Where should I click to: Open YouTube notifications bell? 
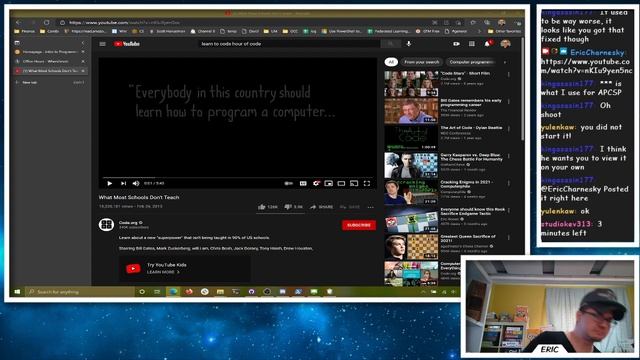487,44
